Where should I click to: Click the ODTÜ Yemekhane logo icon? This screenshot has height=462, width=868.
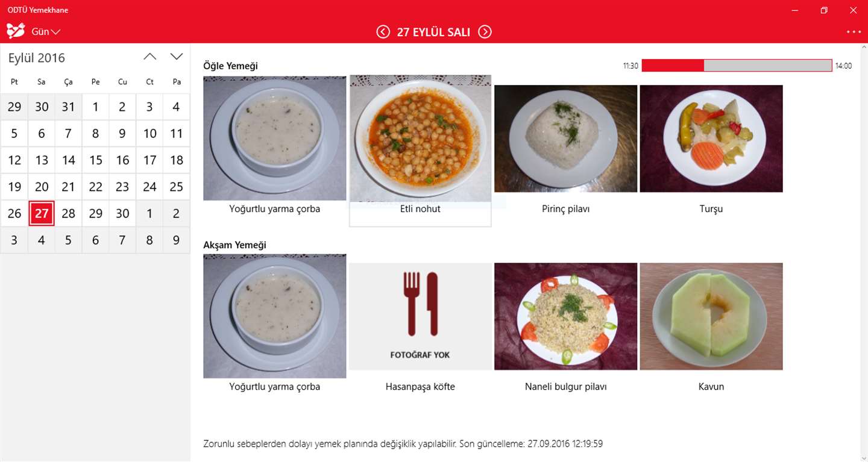(16, 31)
